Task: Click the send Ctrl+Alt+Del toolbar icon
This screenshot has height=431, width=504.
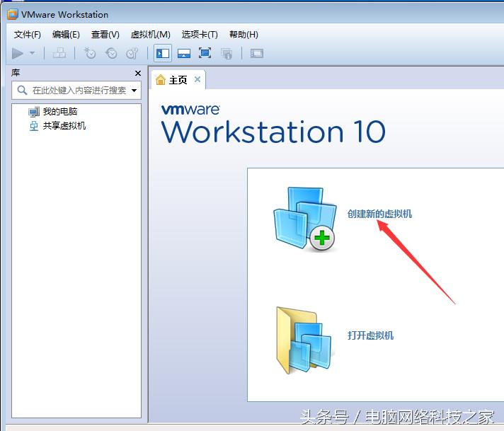Action: (59, 53)
